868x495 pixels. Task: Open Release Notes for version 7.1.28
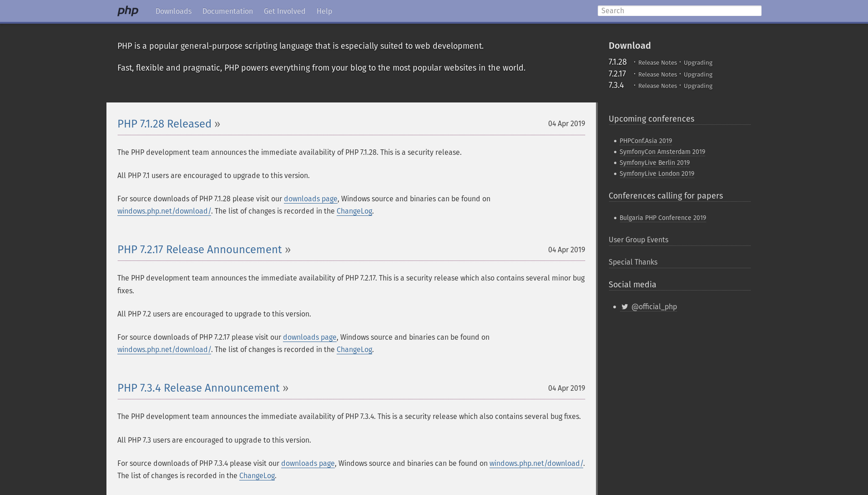[657, 63]
